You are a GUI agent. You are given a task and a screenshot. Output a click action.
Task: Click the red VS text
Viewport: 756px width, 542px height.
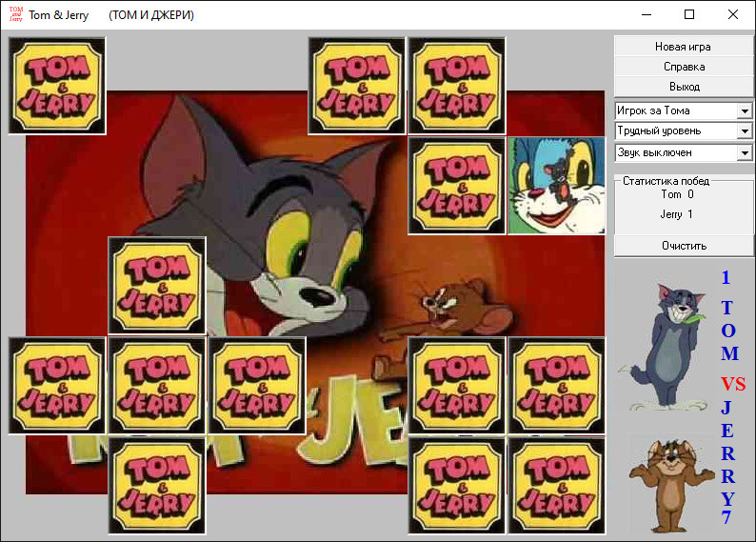coord(733,384)
